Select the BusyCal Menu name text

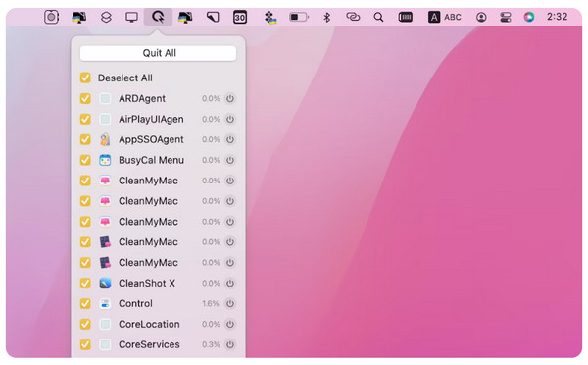tap(151, 160)
